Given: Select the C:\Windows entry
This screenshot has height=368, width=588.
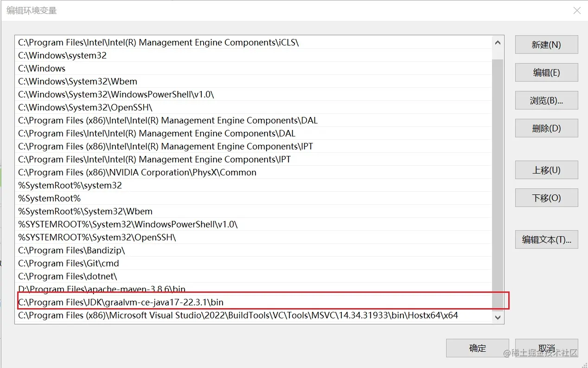Looking at the screenshot, I should coord(254,68).
